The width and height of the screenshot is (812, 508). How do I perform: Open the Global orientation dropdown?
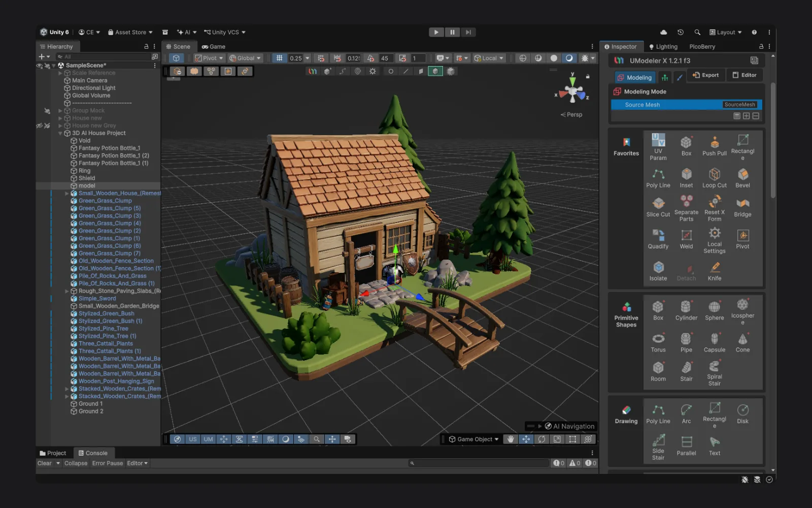click(x=245, y=58)
